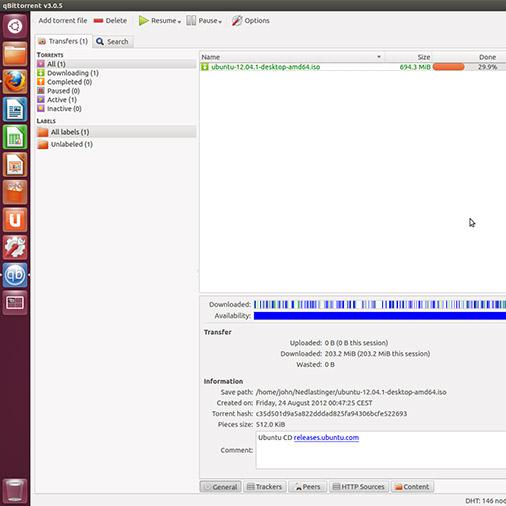Image resolution: width=506 pixels, height=506 pixels.
Task: Open the Pause dropdown arrow
Action: click(x=220, y=22)
